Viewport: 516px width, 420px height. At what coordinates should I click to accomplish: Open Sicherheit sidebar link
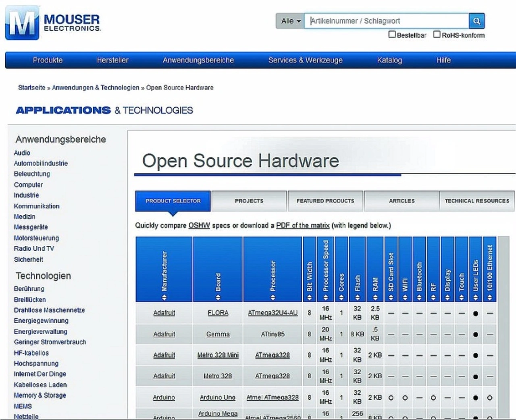28,259
